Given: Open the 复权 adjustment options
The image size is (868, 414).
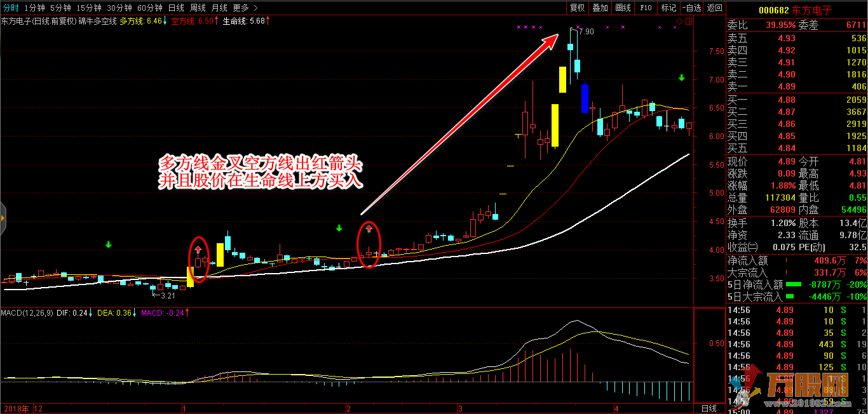Looking at the screenshot, I should (x=577, y=8).
